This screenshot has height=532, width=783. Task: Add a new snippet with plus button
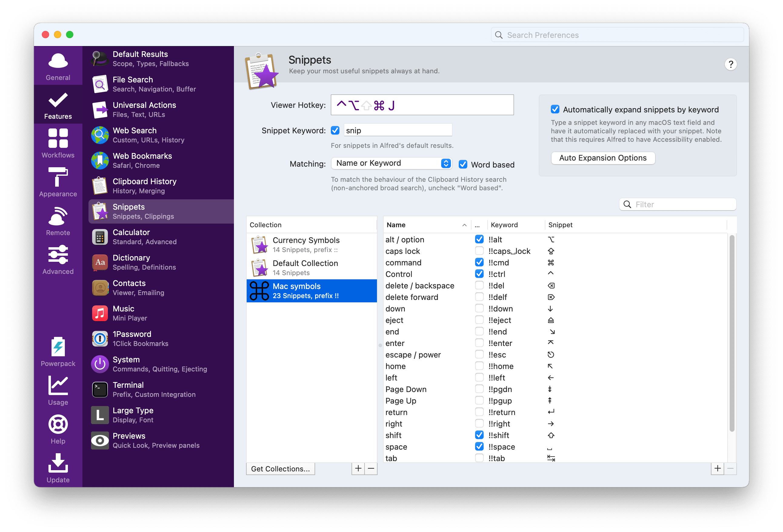[x=717, y=468]
